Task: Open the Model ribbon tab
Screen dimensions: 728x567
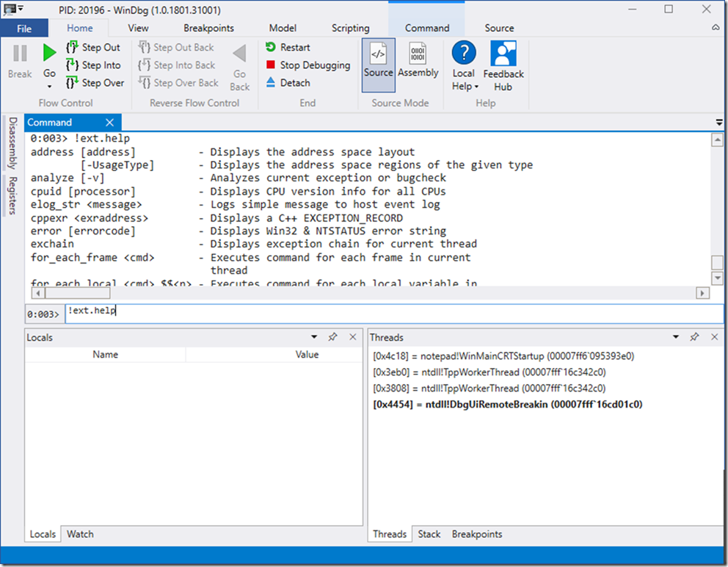Action: pyautogui.click(x=283, y=28)
